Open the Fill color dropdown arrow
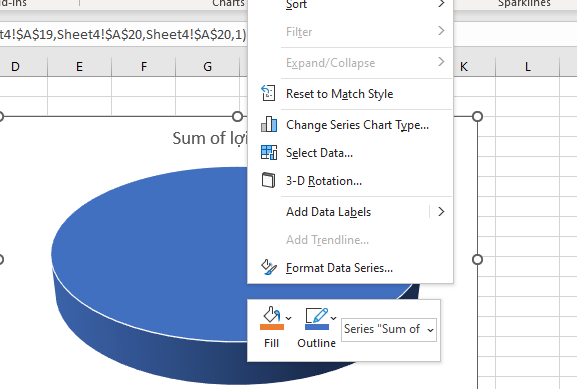This screenshot has width=577, height=389. (288, 318)
